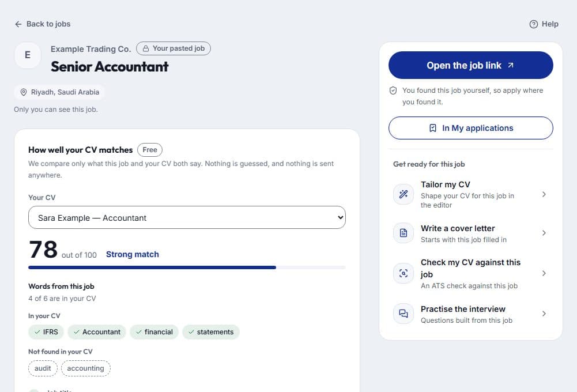
Task: Click the external arrow on the job link button
Action: (510, 65)
